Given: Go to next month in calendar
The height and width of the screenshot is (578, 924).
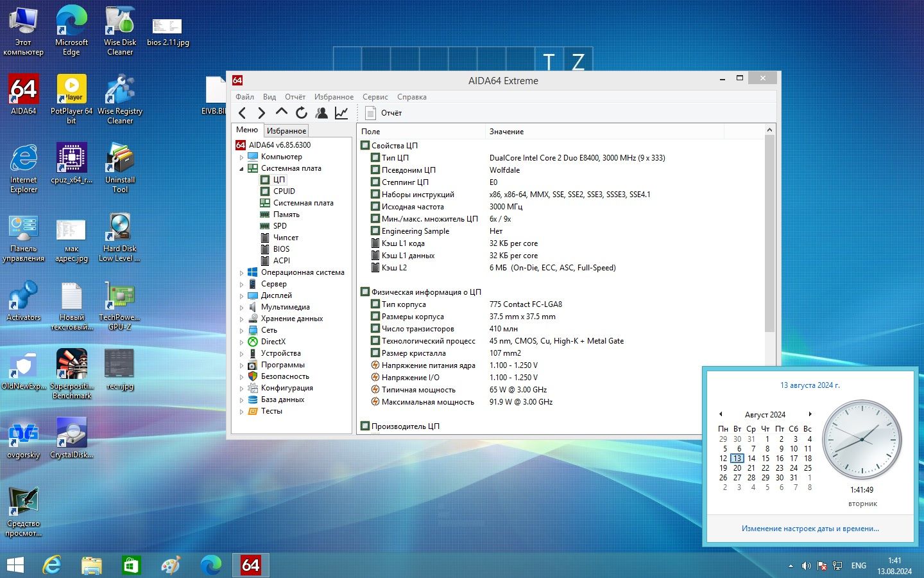Looking at the screenshot, I should point(810,414).
